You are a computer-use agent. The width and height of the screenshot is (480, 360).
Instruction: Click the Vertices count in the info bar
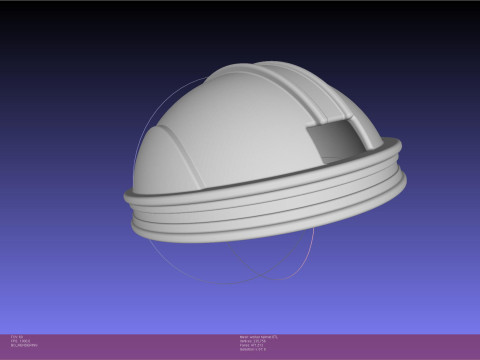point(253,341)
